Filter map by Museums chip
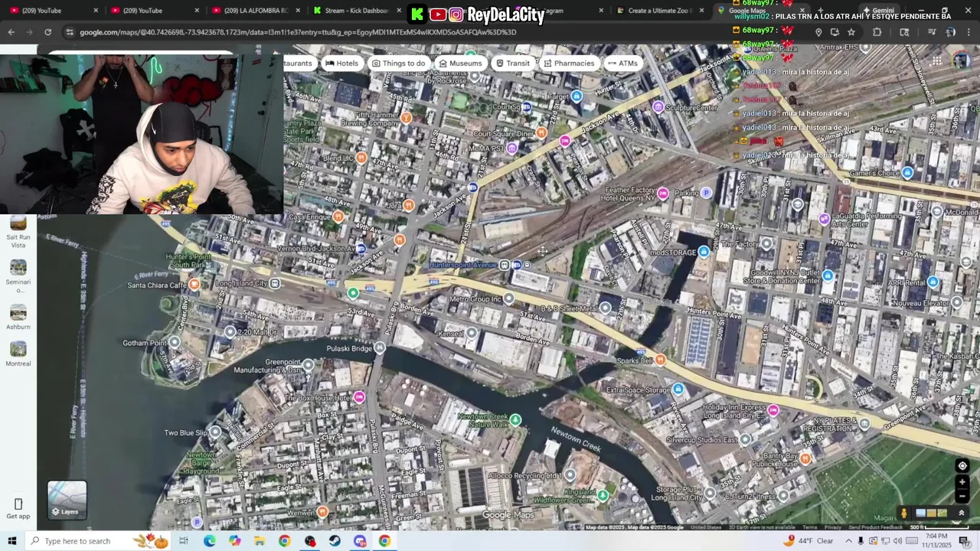This screenshot has width=980, height=551. tap(460, 64)
